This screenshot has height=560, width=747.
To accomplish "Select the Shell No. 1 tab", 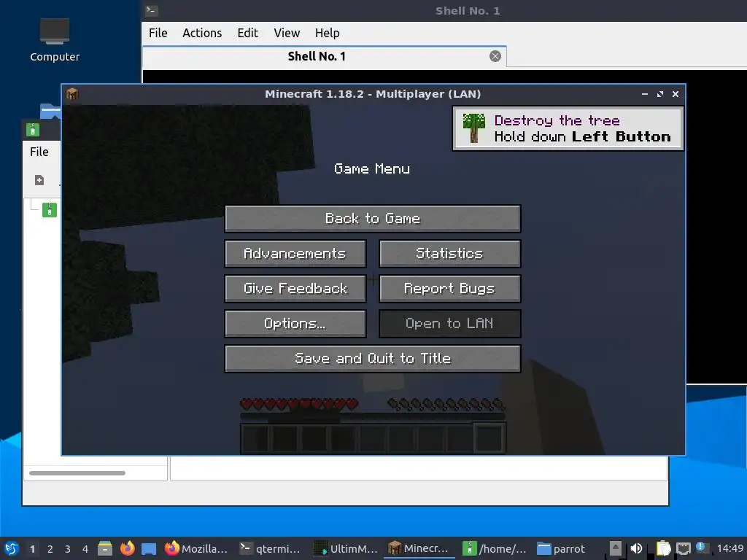I will pos(317,56).
